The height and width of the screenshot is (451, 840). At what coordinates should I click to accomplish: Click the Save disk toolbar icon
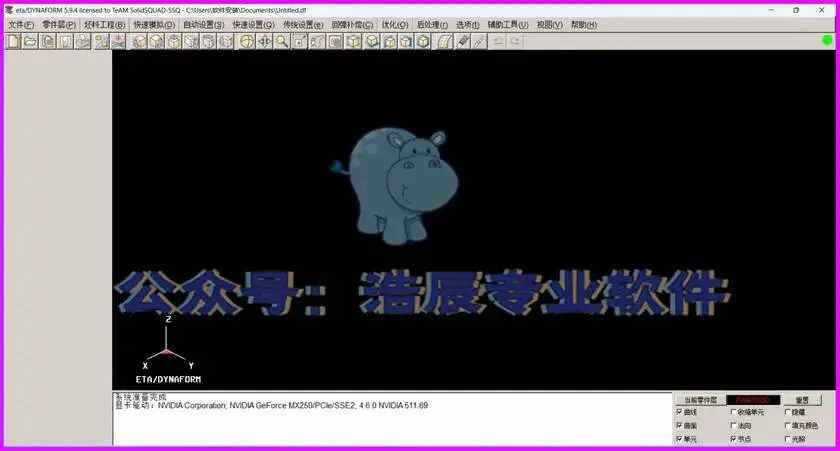click(65, 41)
